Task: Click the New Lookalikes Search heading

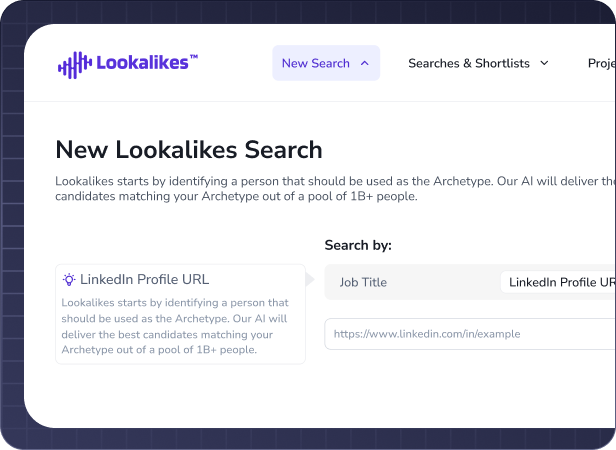Action: pos(189,150)
